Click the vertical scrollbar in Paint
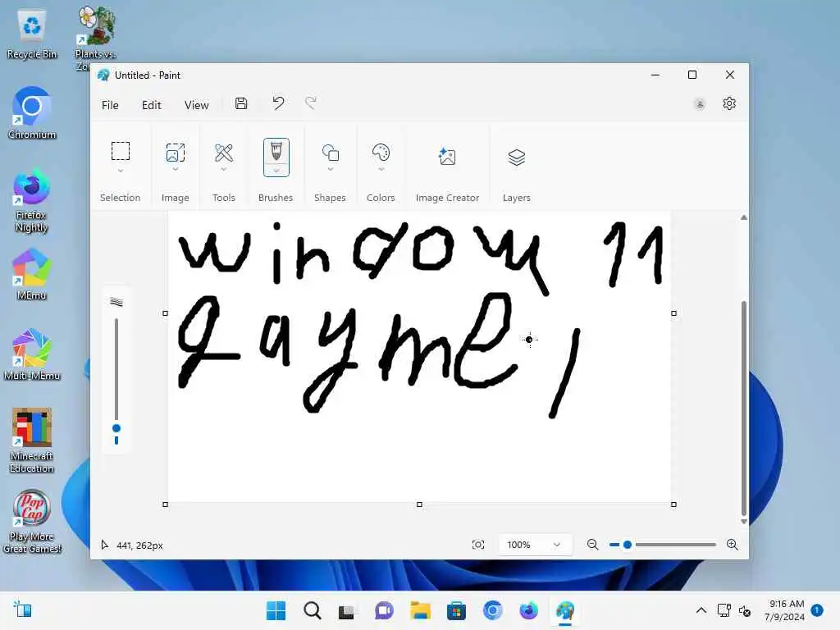The height and width of the screenshot is (630, 840). [x=743, y=407]
